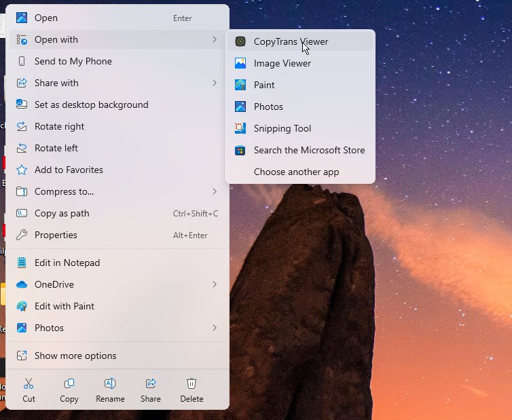The height and width of the screenshot is (420, 512).
Task: Choose Rotate right from the menu
Action: [117, 126]
